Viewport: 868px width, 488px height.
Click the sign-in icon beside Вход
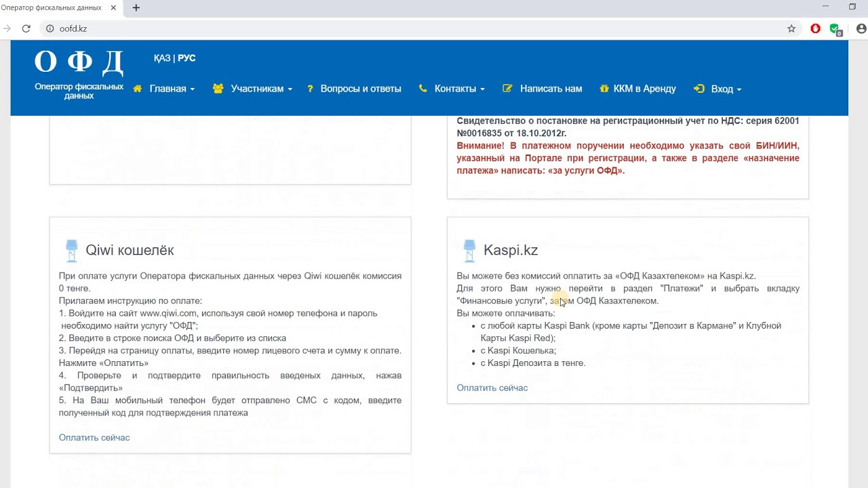coord(699,89)
